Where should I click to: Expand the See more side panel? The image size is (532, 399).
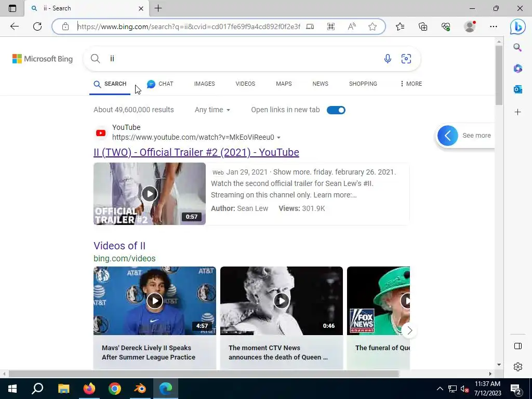[x=465, y=136]
